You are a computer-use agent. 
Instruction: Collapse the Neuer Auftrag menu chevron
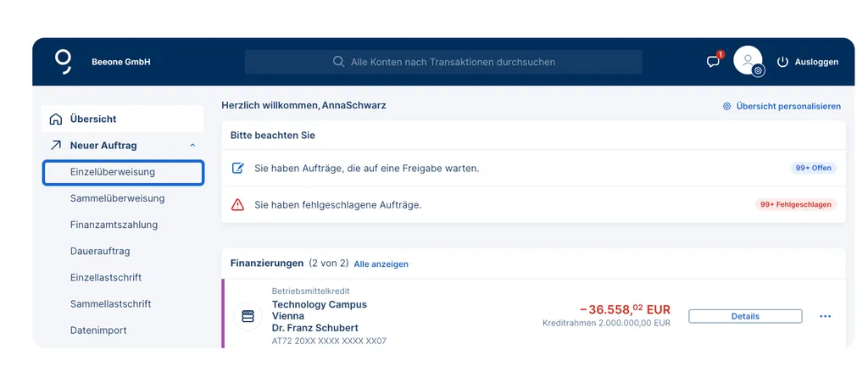192,146
